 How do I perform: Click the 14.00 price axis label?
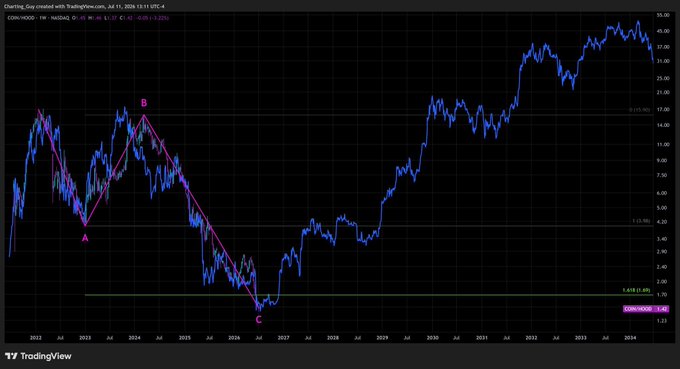[x=663, y=125]
